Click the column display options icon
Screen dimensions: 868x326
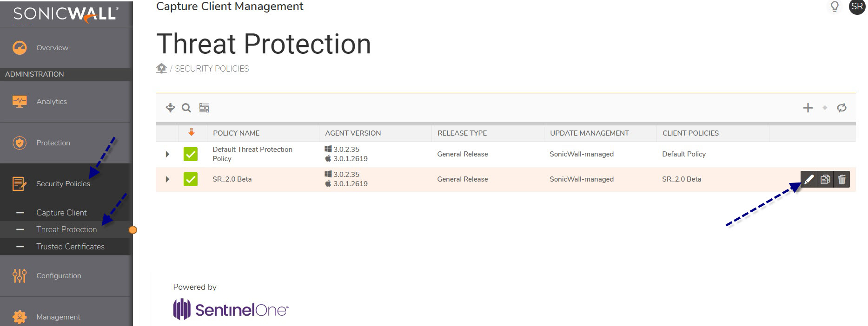click(204, 108)
